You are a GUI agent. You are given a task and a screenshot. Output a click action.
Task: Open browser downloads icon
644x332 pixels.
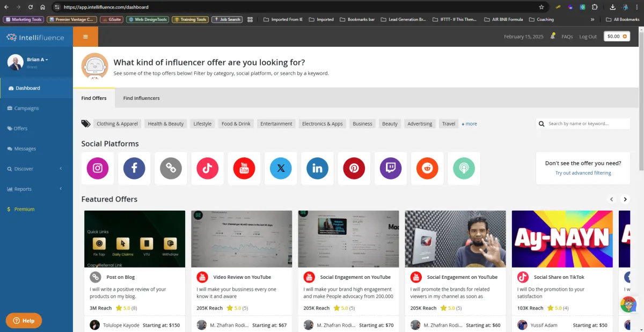click(x=613, y=7)
